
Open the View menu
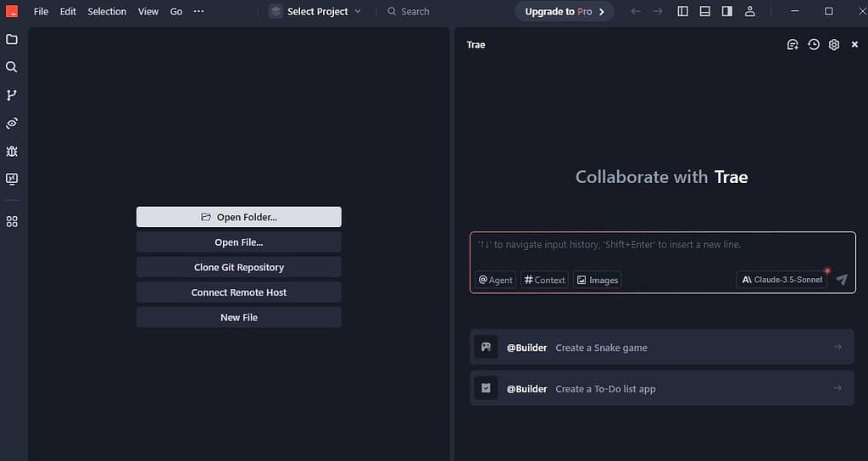(148, 11)
